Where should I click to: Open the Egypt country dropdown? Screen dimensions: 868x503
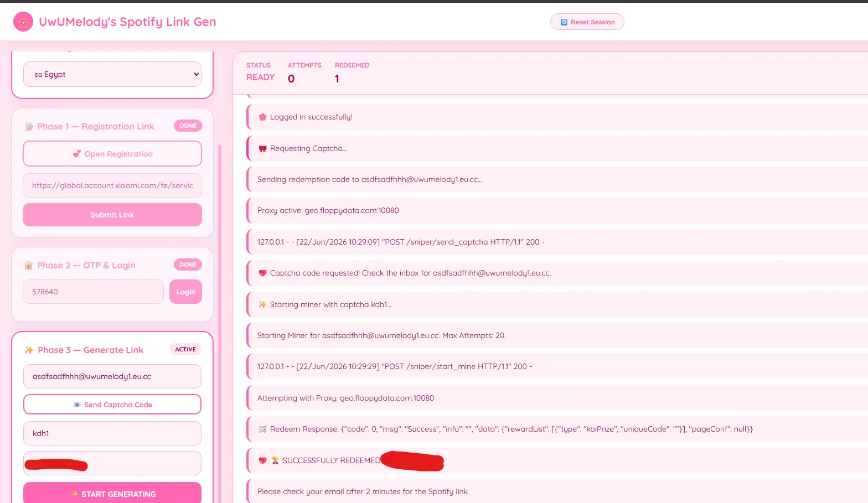tap(112, 75)
